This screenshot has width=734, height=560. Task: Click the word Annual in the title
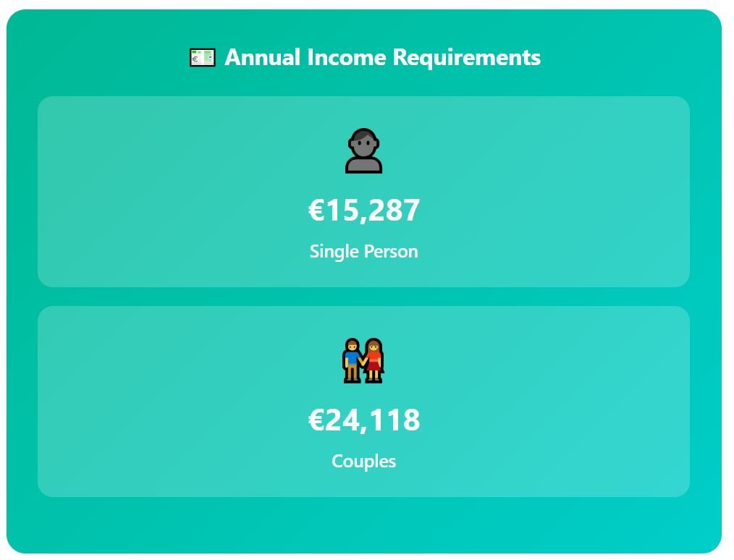(263, 58)
